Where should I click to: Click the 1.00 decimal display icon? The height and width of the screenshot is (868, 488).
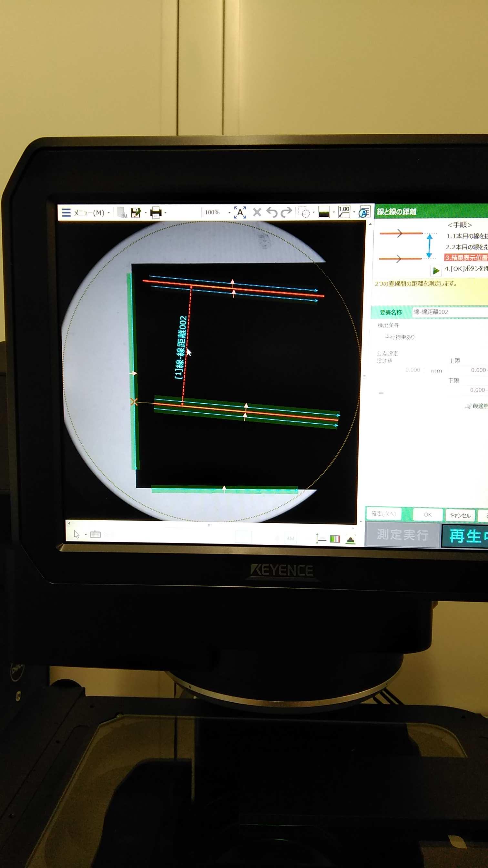point(344,212)
